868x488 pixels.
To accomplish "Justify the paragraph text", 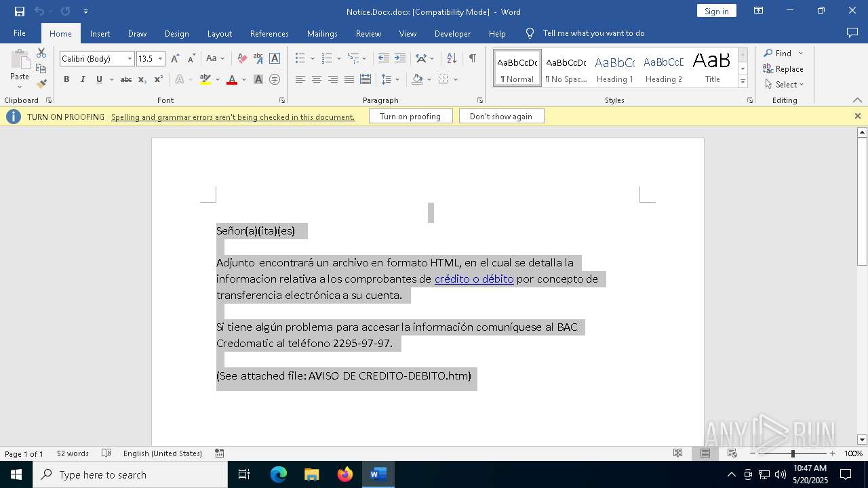I will 349,79.
